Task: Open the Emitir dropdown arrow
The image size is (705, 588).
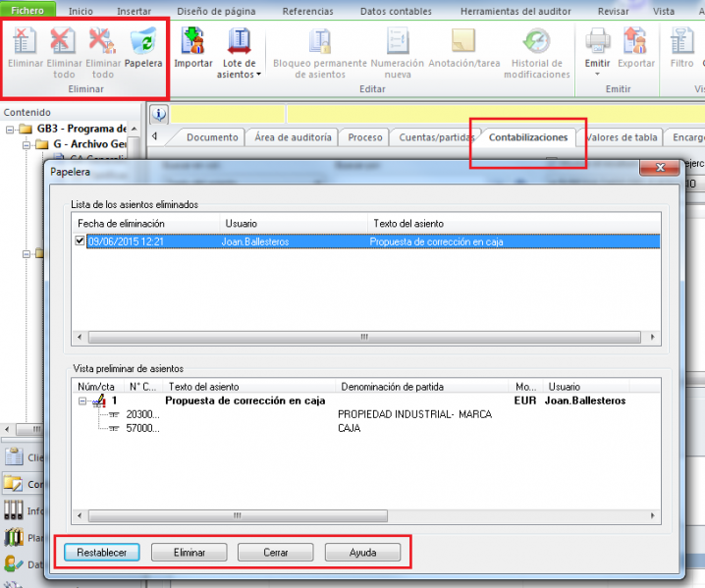Action: (x=598, y=75)
